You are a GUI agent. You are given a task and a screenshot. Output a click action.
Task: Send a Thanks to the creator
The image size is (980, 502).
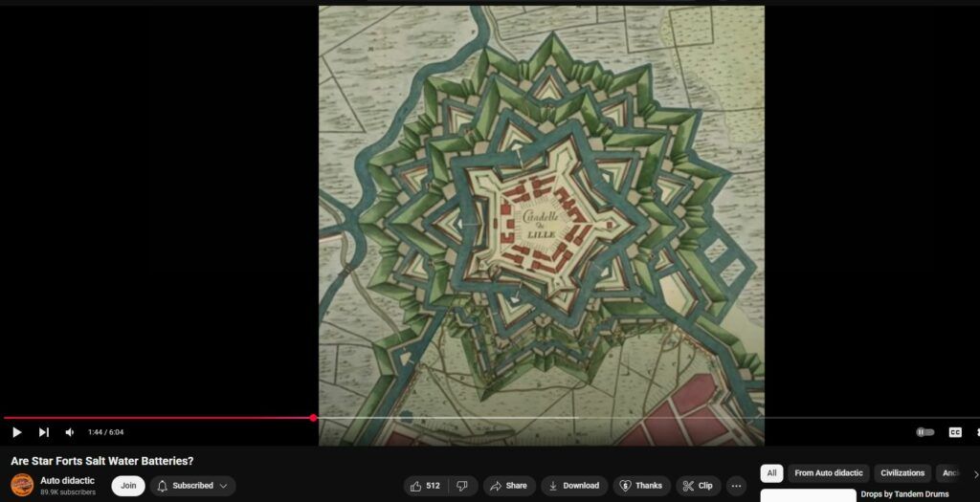(641, 486)
